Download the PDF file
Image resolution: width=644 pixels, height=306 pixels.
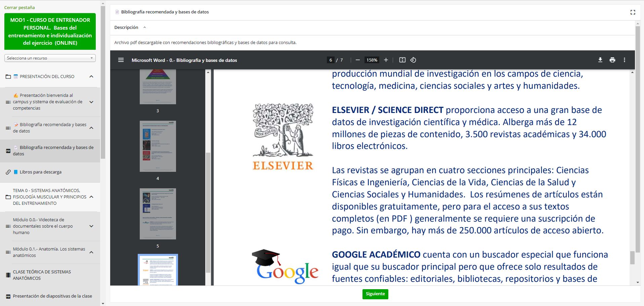click(x=600, y=60)
